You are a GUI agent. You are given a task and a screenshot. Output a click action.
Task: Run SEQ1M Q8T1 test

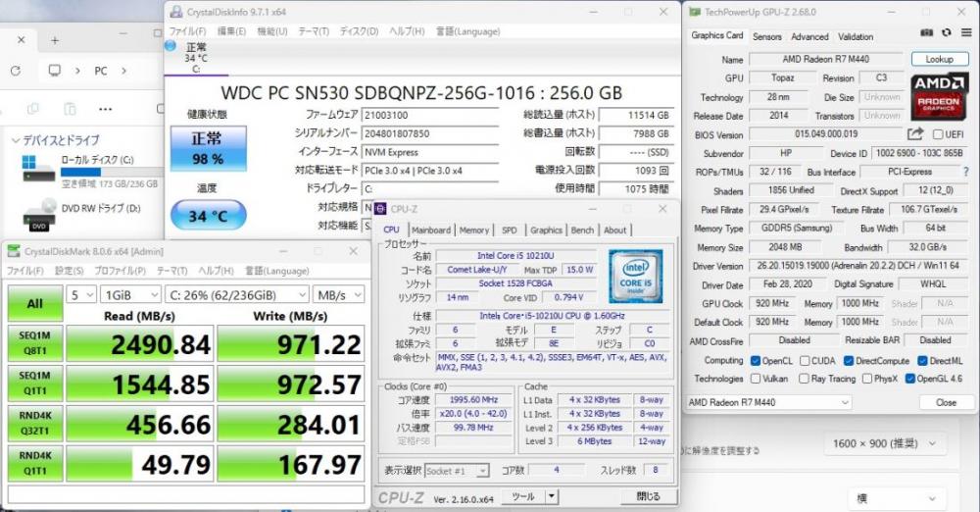35,343
